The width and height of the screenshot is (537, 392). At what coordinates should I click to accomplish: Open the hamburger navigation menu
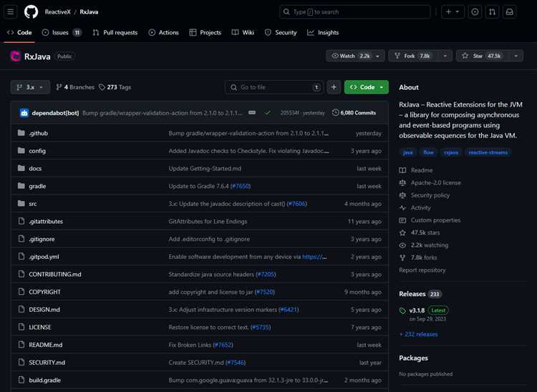[11, 12]
